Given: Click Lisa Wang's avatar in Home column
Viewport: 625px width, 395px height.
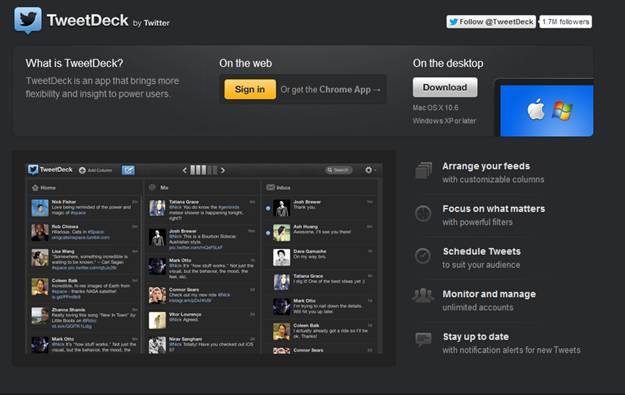Looking at the screenshot, I should pyautogui.click(x=40, y=258).
